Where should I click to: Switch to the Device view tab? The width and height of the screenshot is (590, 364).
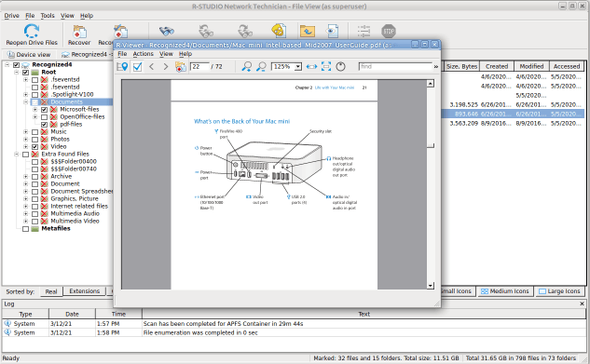click(x=29, y=55)
